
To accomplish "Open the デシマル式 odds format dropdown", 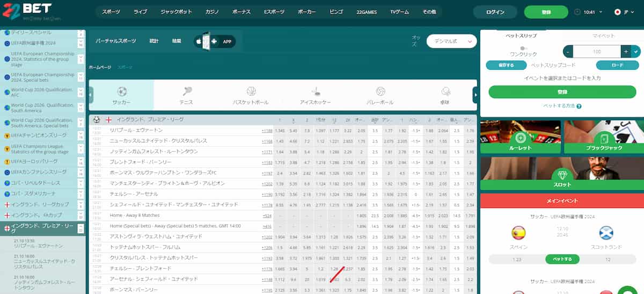I will pos(451,41).
